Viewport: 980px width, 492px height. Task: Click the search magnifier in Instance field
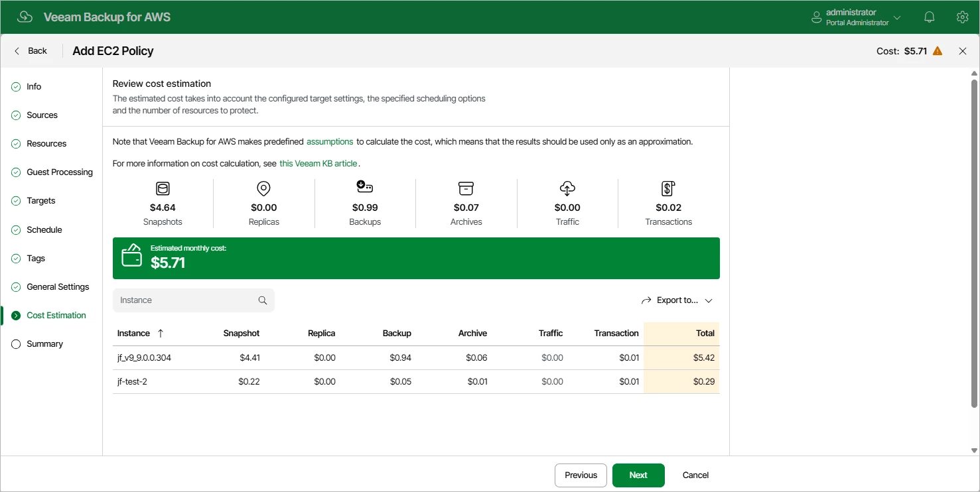point(263,300)
